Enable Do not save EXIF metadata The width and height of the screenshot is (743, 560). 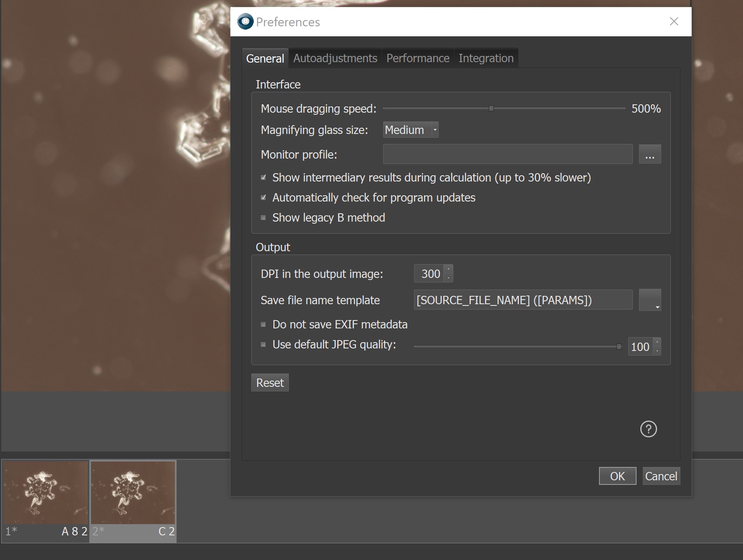click(x=263, y=324)
